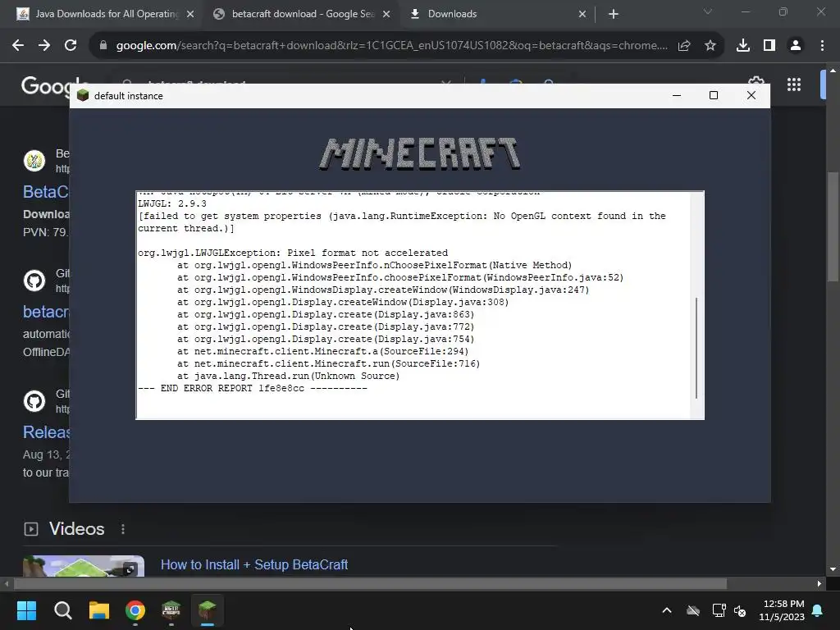Screen dimensions: 840x630
Task: Open the muted volume tray icon
Action: point(740,610)
